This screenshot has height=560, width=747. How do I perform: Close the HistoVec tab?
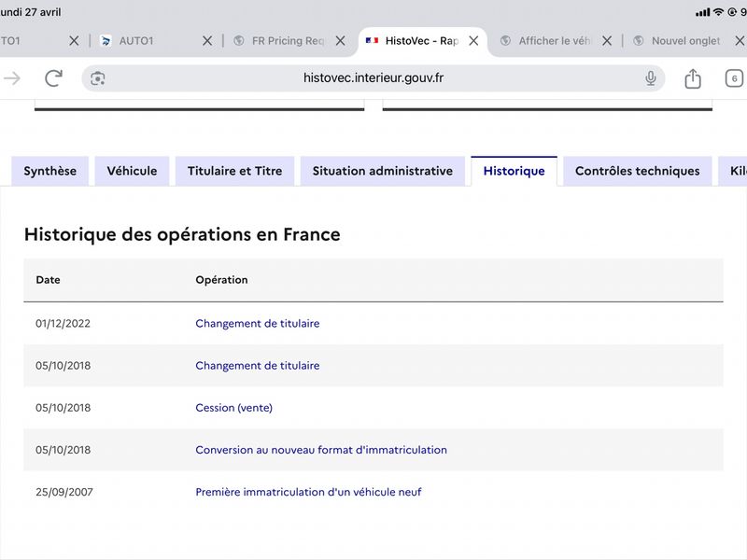click(x=473, y=41)
